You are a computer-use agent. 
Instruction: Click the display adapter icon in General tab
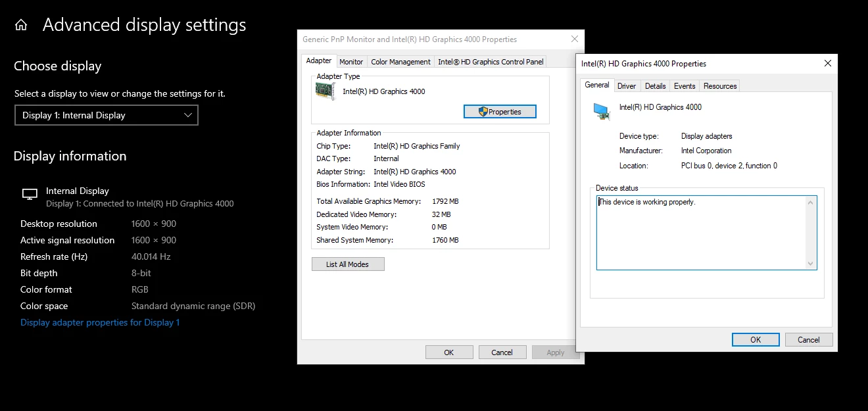602,111
